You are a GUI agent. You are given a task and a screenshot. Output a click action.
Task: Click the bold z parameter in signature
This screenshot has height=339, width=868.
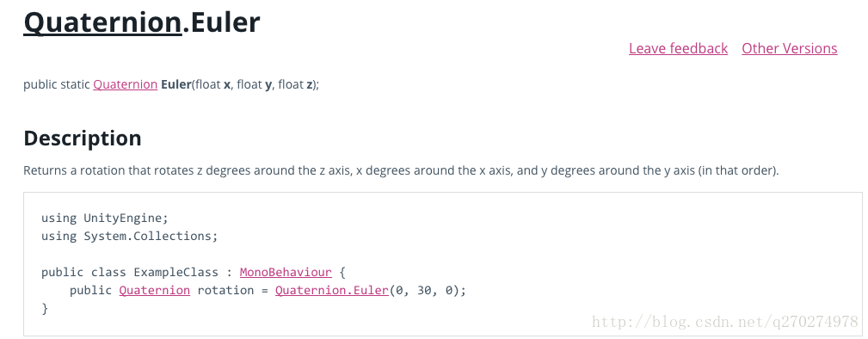(x=310, y=84)
